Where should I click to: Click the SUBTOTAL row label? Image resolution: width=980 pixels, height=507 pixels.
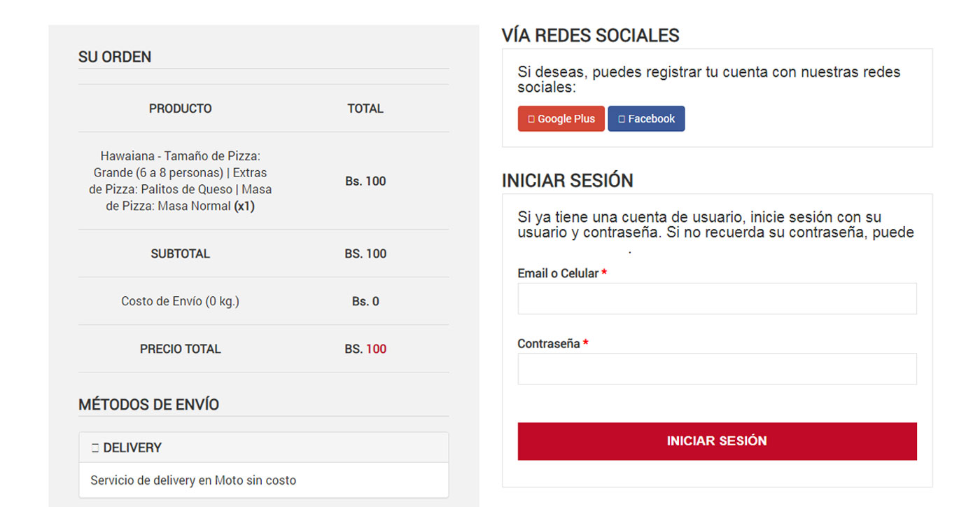coord(181,253)
